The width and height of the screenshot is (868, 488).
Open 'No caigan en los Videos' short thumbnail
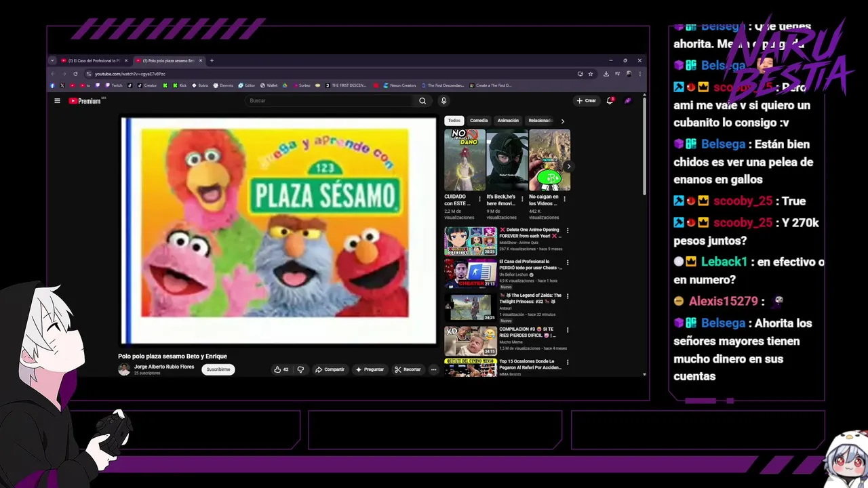click(549, 160)
